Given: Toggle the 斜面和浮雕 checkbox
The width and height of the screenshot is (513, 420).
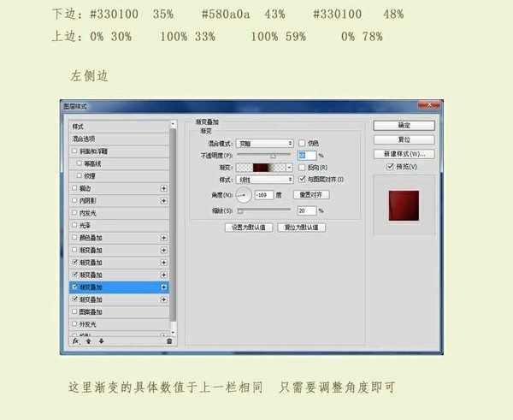Looking at the screenshot, I should [74, 151].
